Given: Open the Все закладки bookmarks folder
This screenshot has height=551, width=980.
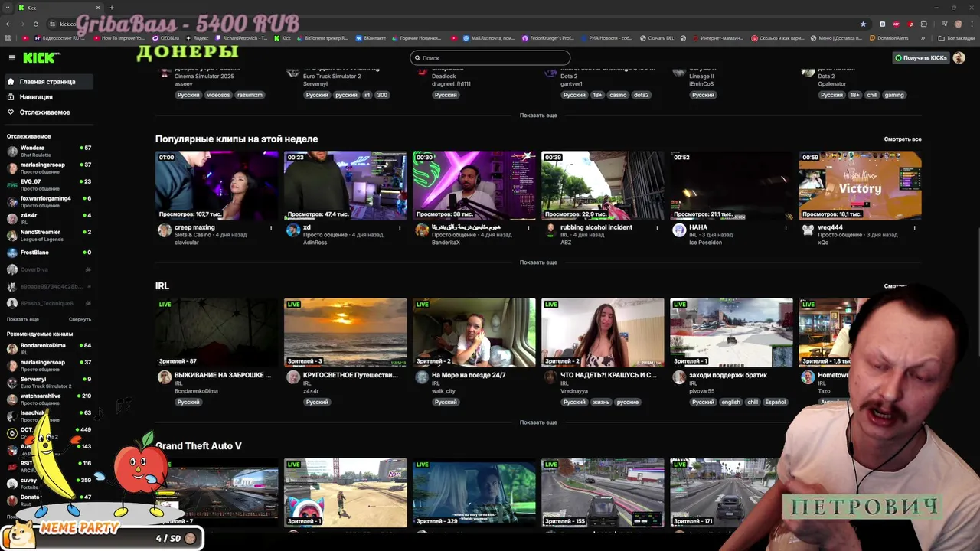Looking at the screenshot, I should (x=955, y=37).
